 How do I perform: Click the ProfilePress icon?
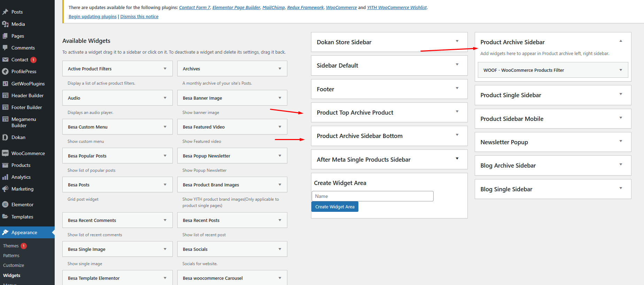[5, 71]
